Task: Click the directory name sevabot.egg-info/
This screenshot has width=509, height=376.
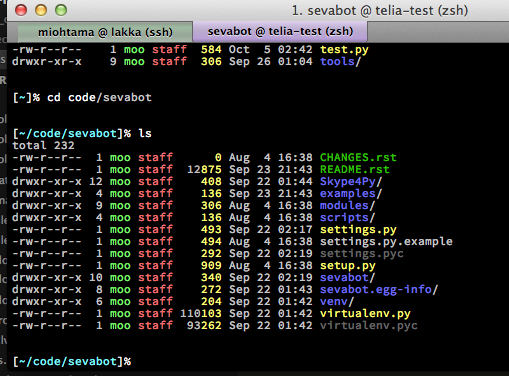Action: [x=379, y=290]
